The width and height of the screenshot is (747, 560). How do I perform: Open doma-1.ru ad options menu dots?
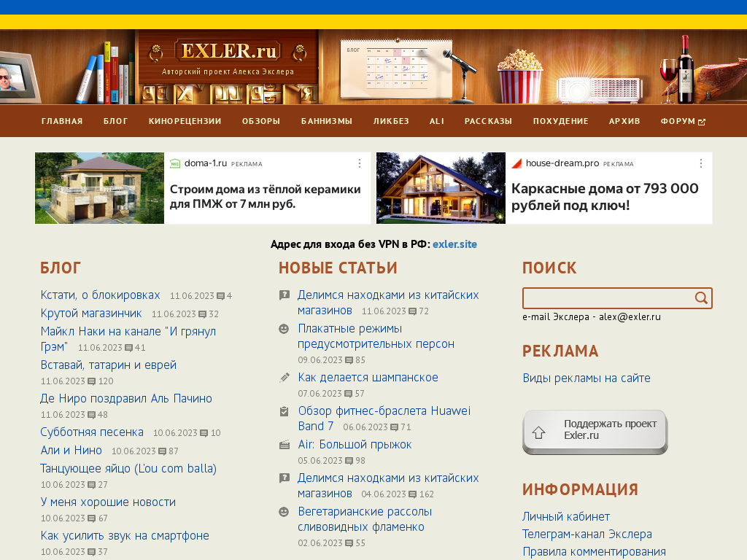(x=360, y=164)
